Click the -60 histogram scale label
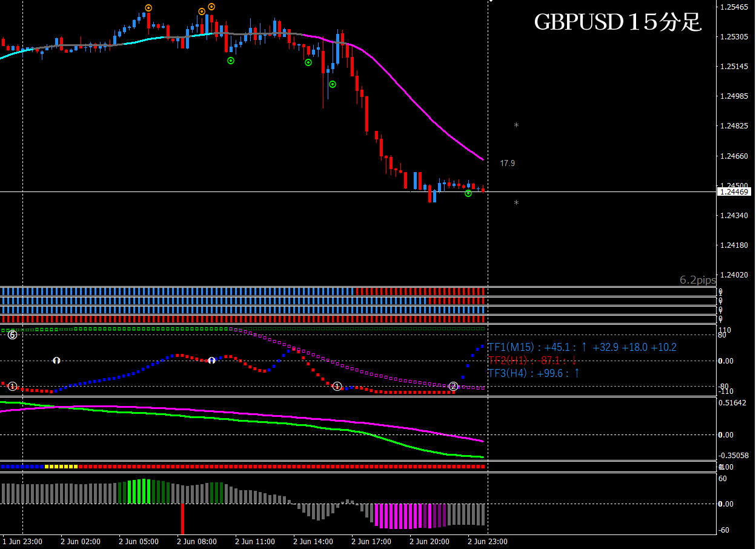 724,530
